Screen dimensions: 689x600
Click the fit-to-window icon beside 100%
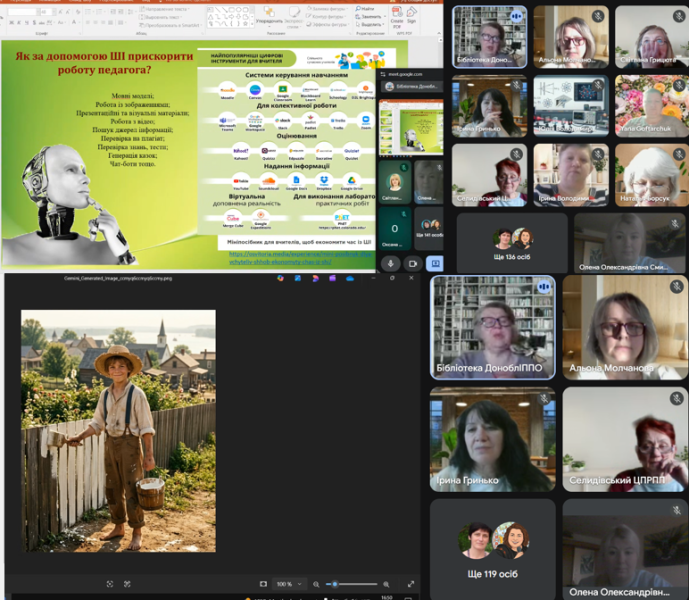(x=263, y=584)
